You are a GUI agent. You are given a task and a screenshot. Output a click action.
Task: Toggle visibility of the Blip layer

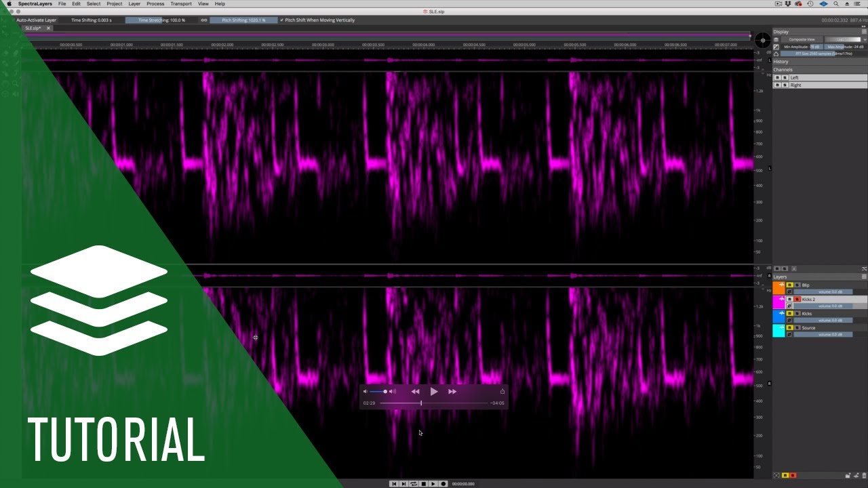[789, 285]
